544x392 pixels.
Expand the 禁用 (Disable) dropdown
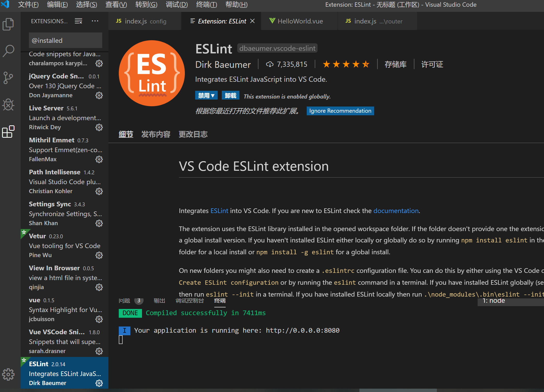pyautogui.click(x=206, y=96)
